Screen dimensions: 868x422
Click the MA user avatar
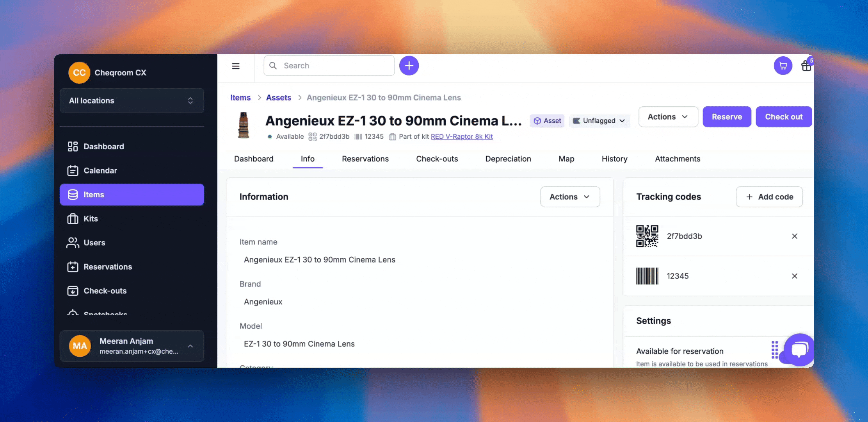point(80,346)
